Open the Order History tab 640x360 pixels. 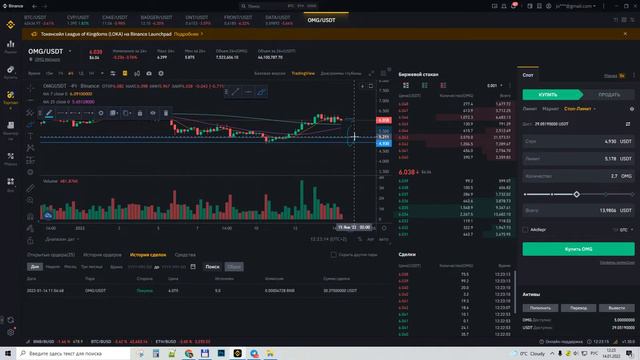pos(102,255)
